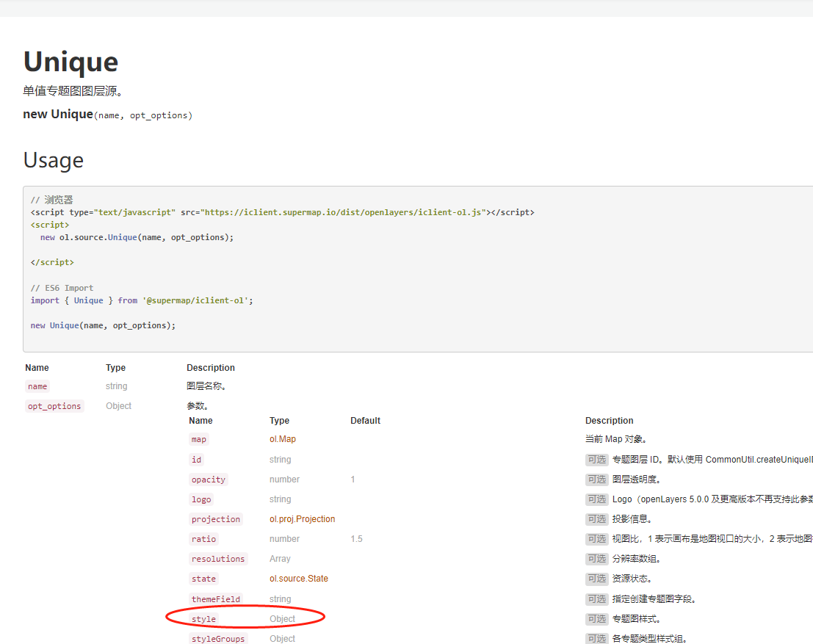Click "Object" type in the styleGroups row
This screenshot has height=644, width=813.
[x=283, y=639]
